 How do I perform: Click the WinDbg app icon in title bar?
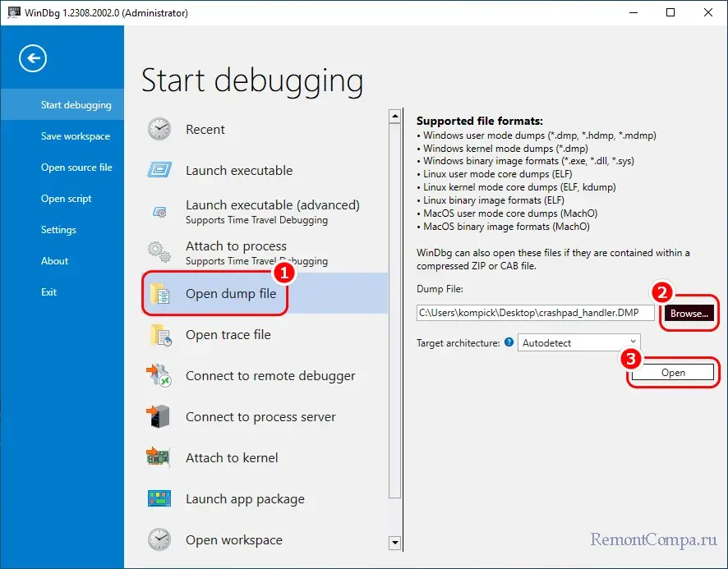(13, 12)
